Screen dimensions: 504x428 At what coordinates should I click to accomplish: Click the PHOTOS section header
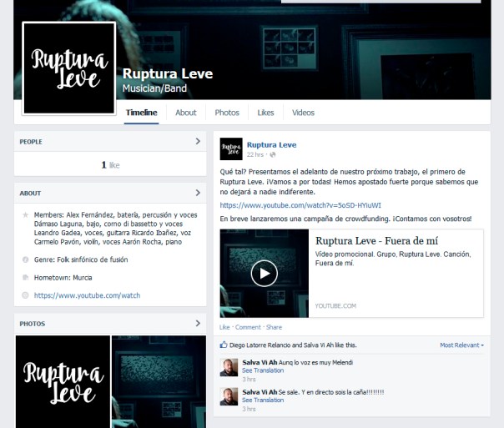(33, 324)
